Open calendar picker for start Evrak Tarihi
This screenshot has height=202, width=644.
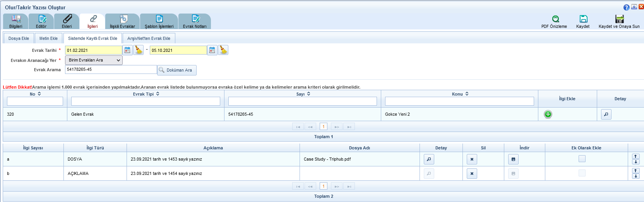coord(127,50)
